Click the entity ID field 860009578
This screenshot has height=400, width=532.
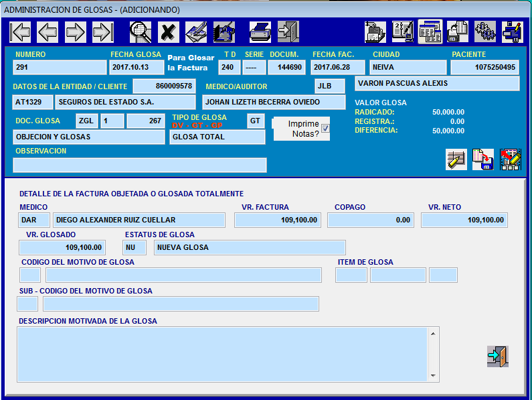coord(164,86)
